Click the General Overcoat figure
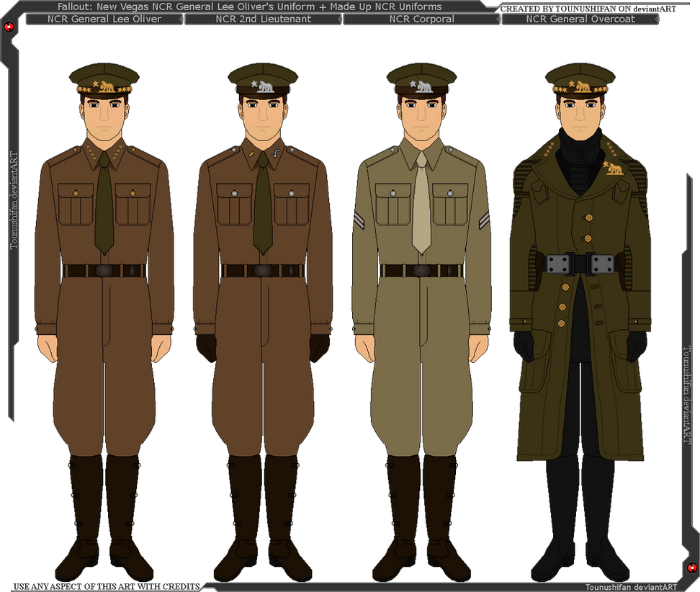This screenshot has height=592, width=700. tap(580, 322)
